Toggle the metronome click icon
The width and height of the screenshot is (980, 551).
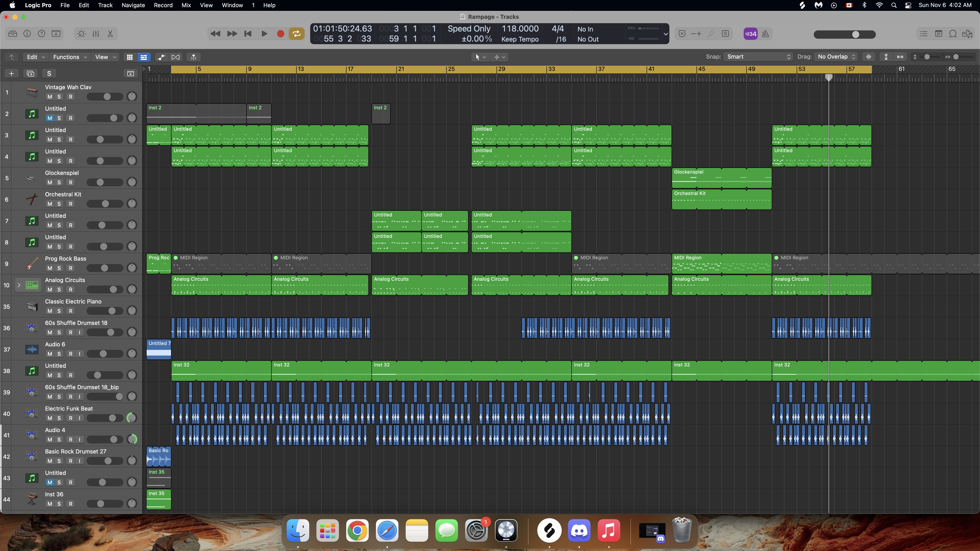click(765, 34)
